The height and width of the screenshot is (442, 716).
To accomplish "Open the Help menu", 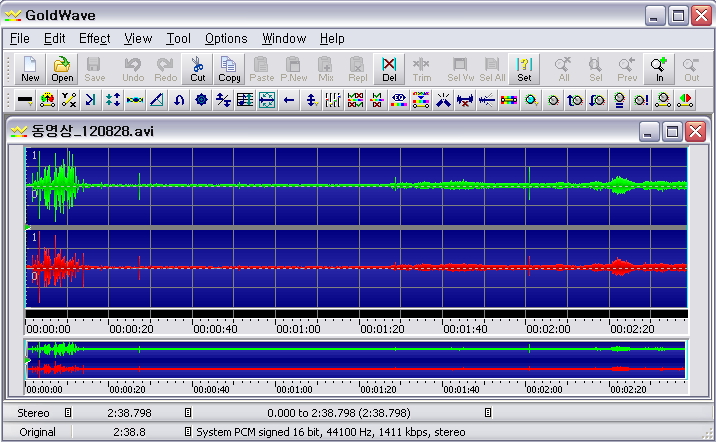I will click(x=332, y=39).
